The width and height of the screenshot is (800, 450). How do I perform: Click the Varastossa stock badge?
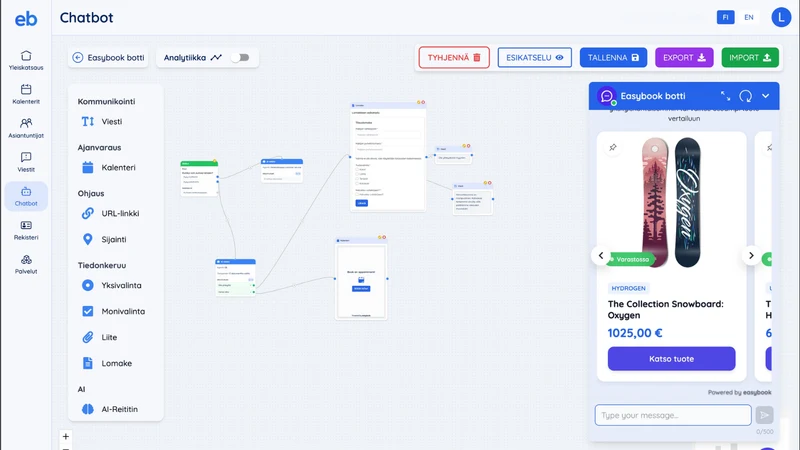click(x=630, y=259)
